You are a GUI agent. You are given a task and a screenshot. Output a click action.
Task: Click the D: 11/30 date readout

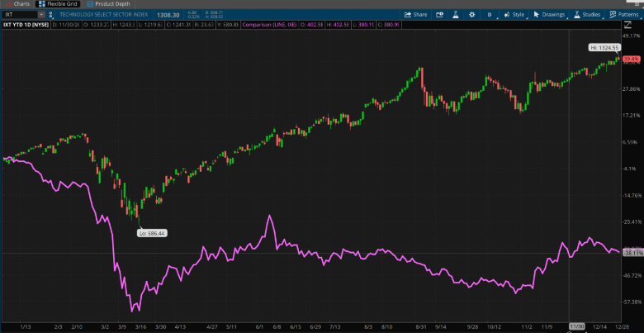pyautogui.click(x=66, y=25)
